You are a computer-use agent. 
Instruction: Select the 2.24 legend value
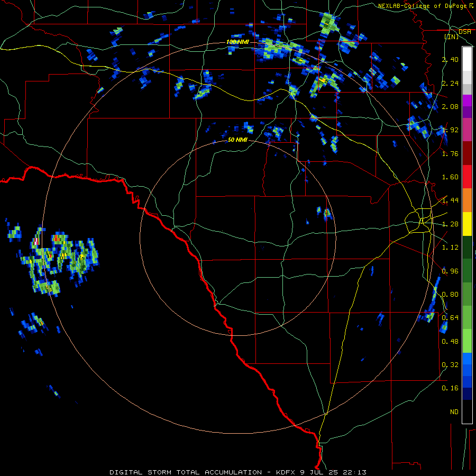click(450, 83)
